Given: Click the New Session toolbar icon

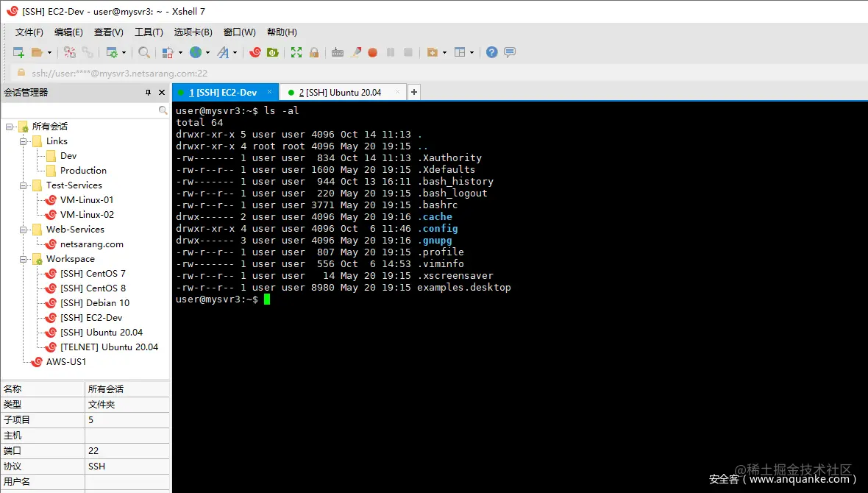Looking at the screenshot, I should coord(18,53).
